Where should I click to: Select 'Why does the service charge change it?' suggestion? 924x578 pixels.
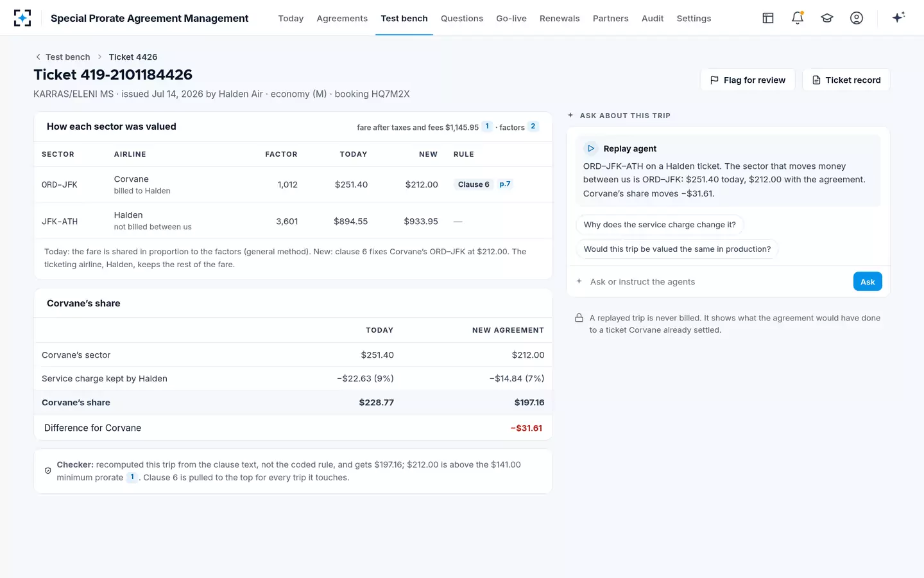click(660, 225)
